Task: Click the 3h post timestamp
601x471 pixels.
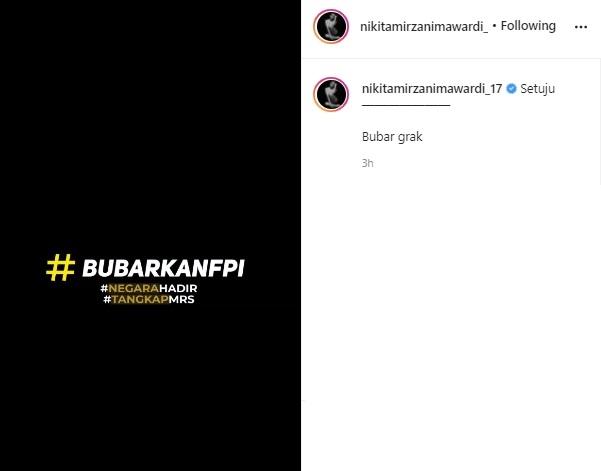Action: [367, 163]
